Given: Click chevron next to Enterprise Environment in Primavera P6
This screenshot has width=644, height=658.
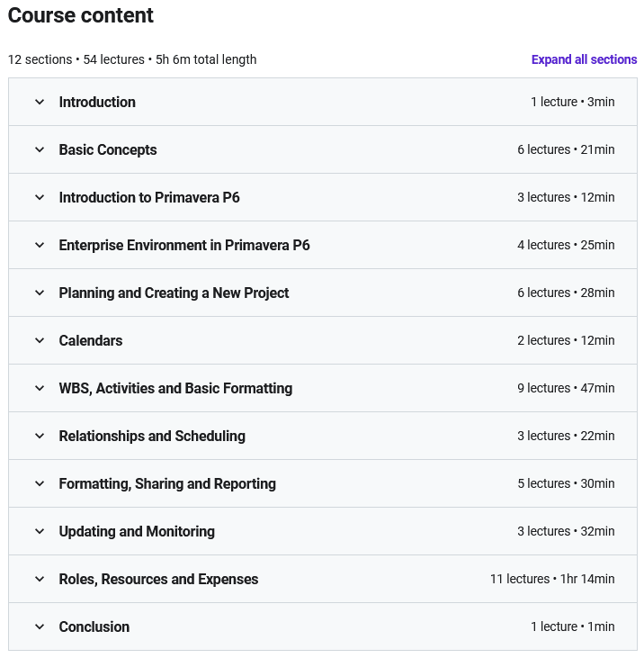Looking at the screenshot, I should (40, 245).
